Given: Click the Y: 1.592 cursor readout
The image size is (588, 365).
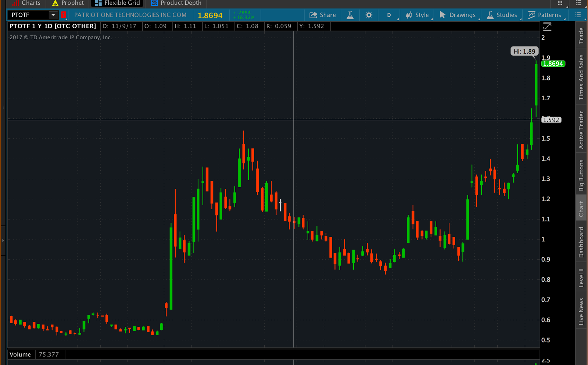Looking at the screenshot, I should point(312,26).
